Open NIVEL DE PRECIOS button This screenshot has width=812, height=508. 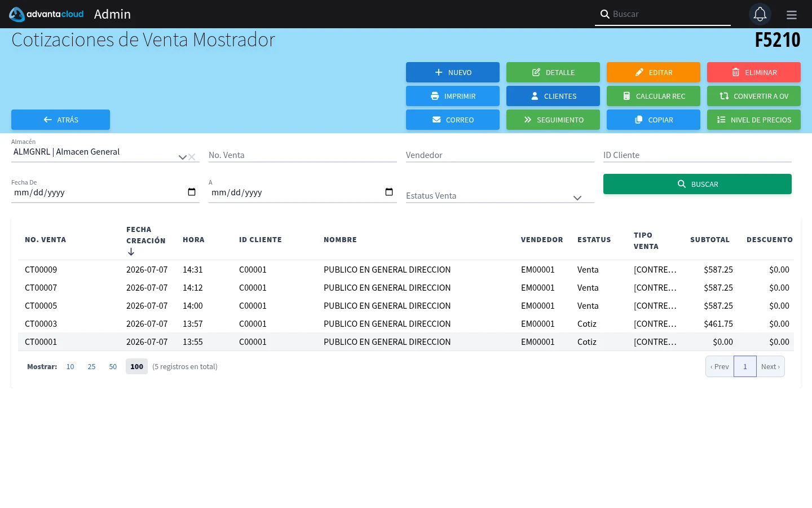pyautogui.click(x=754, y=120)
